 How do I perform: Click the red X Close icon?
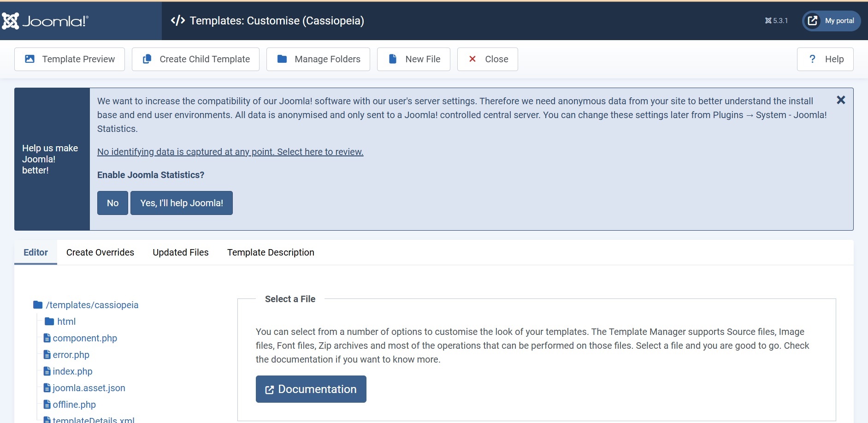pyautogui.click(x=472, y=59)
